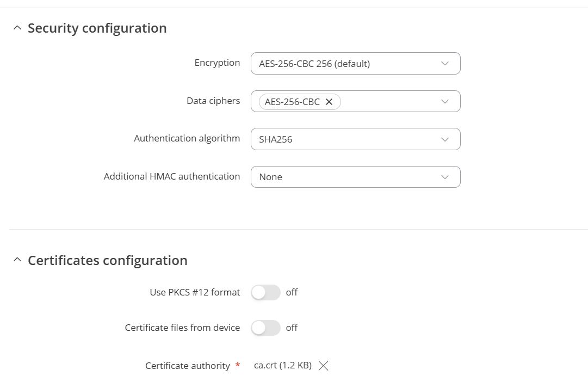Collapse the Security configuration section
Viewport: 588px width, 388px height.
click(17, 28)
